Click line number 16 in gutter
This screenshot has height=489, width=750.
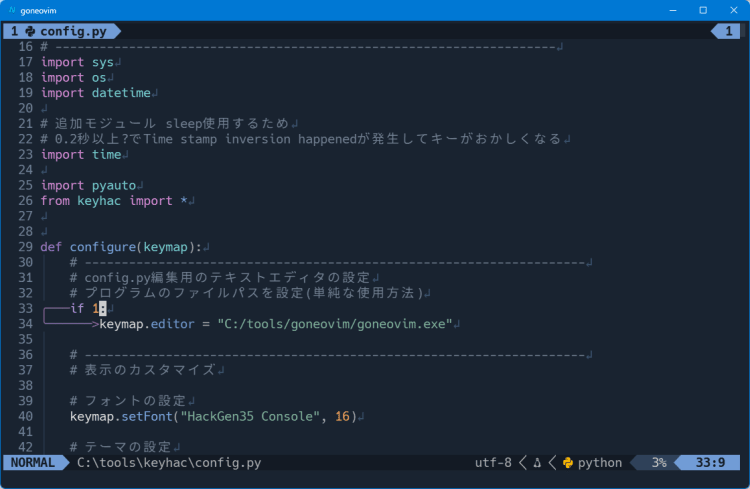[x=25, y=47]
